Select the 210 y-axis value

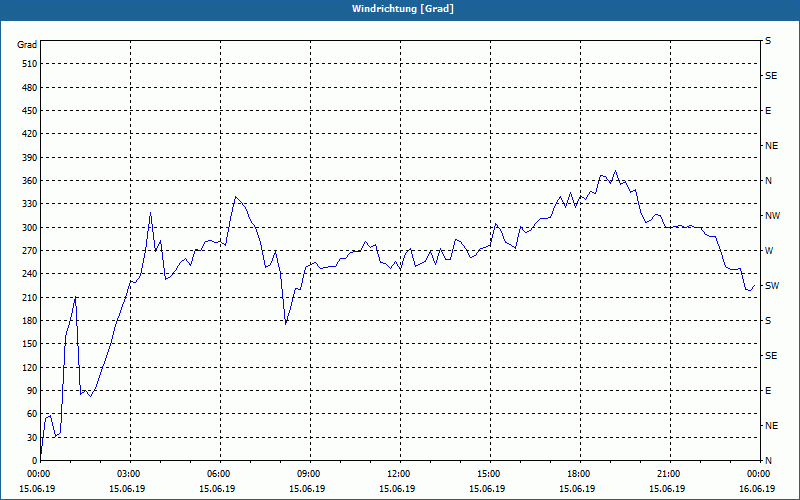[30, 297]
